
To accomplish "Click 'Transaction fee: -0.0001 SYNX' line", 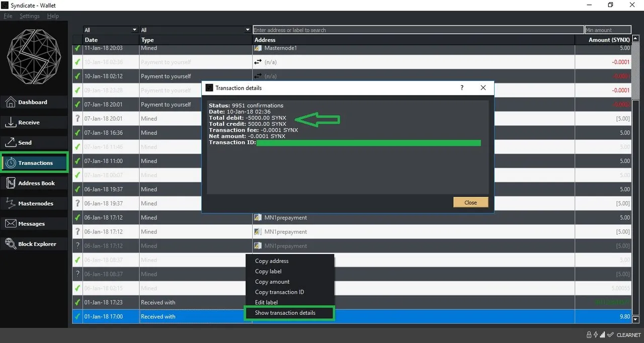I will pos(254,130).
